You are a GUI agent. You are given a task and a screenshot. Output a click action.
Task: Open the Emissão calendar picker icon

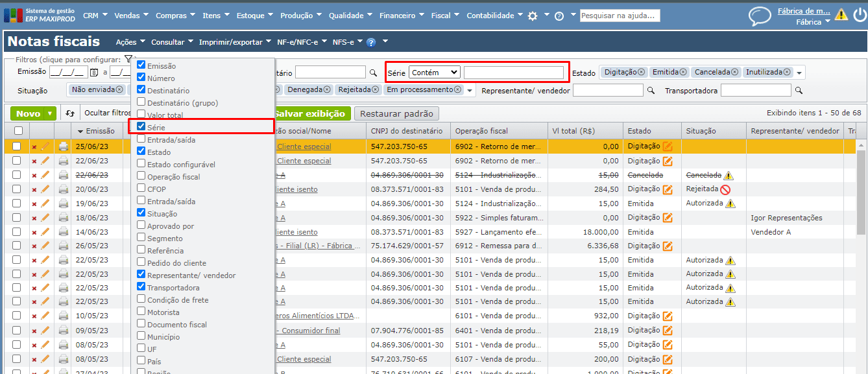coord(94,73)
